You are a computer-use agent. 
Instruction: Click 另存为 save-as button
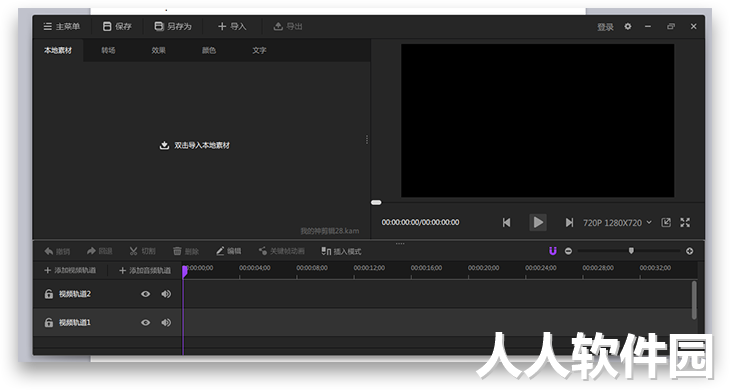pos(173,27)
